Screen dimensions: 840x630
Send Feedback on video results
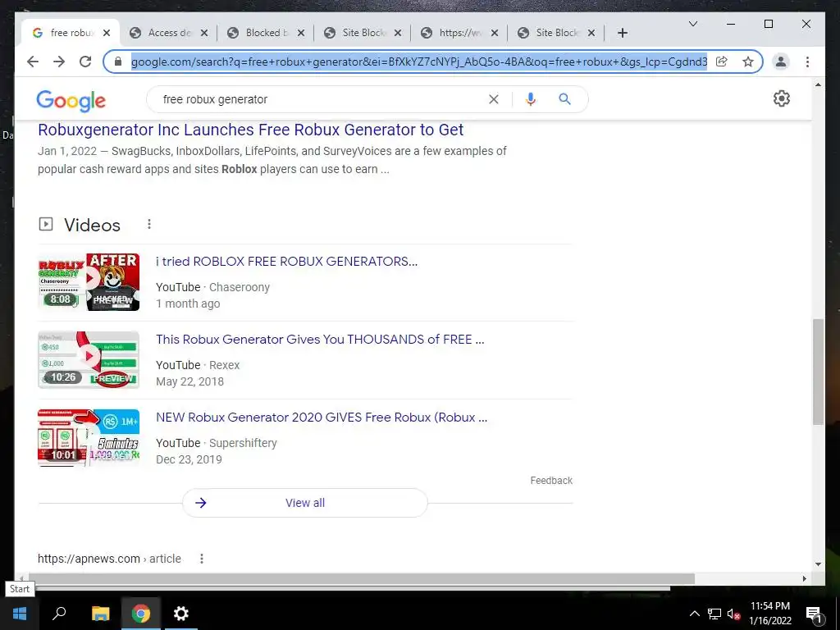(551, 481)
